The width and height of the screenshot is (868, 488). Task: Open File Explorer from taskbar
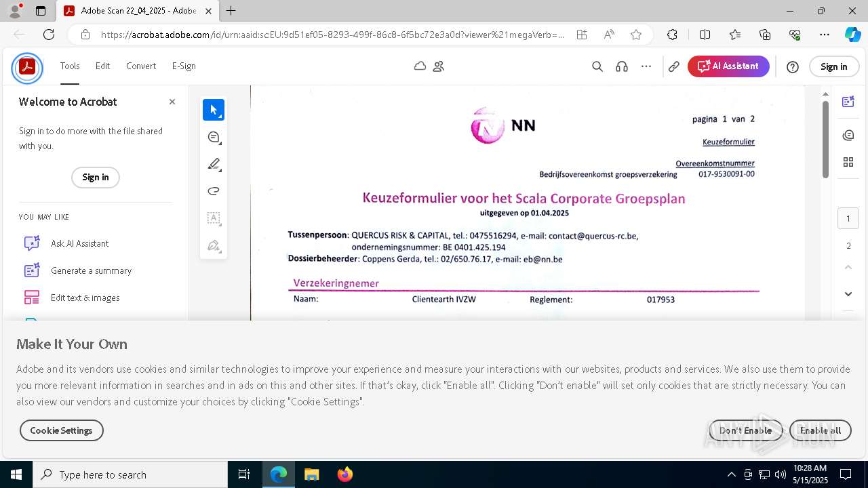click(312, 474)
